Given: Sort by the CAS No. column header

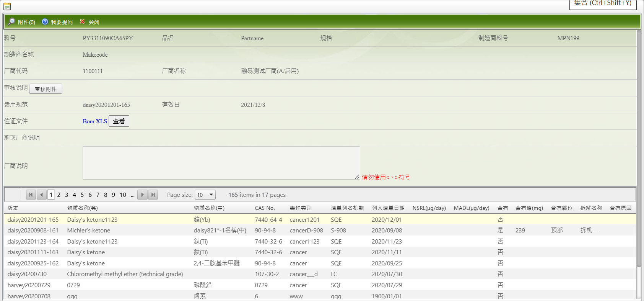Looking at the screenshot, I should pos(265,208).
